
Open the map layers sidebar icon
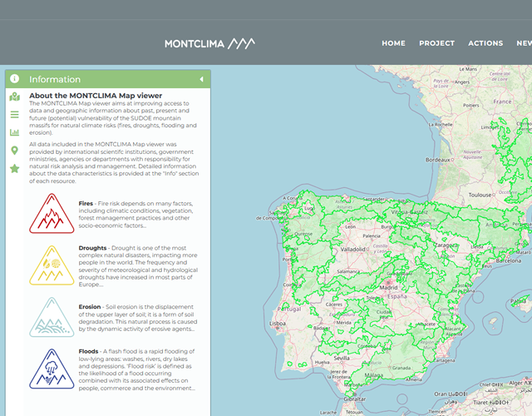15,97
